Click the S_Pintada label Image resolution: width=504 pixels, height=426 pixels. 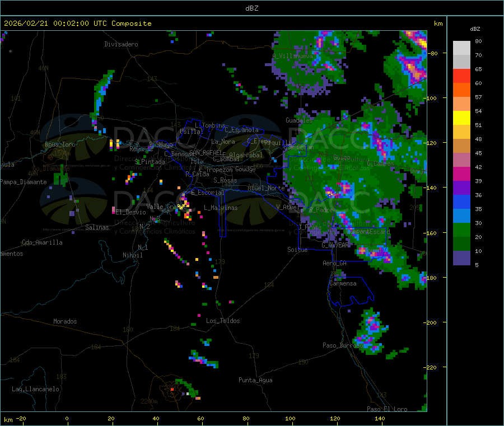(150, 162)
